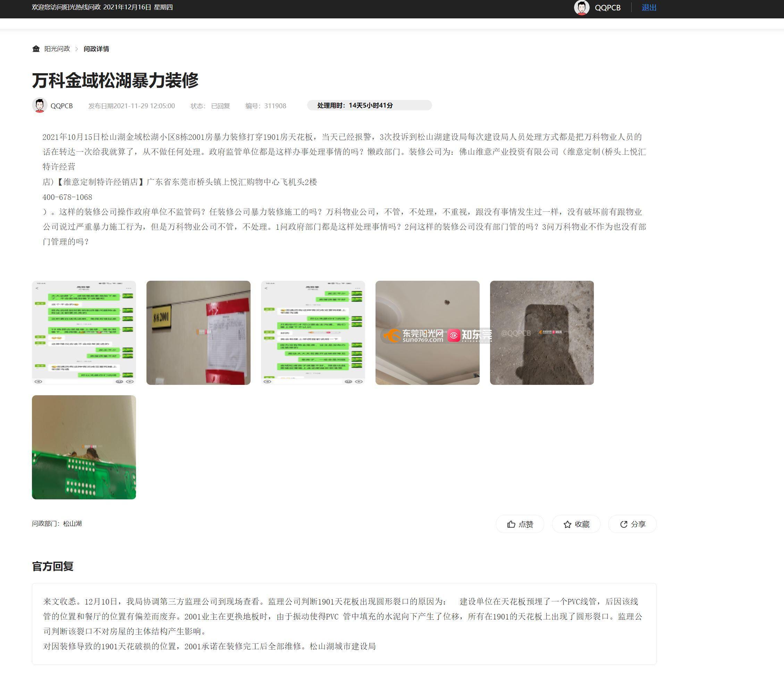This screenshot has width=784, height=676.
Task: Click the breadcrumb chevron arrow separator
Action: [x=77, y=49]
